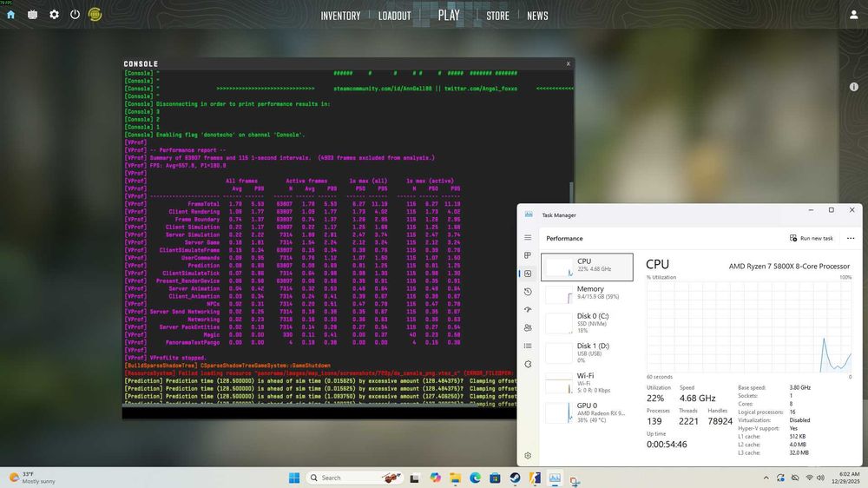Open the player profile icon in top bar

point(853,15)
